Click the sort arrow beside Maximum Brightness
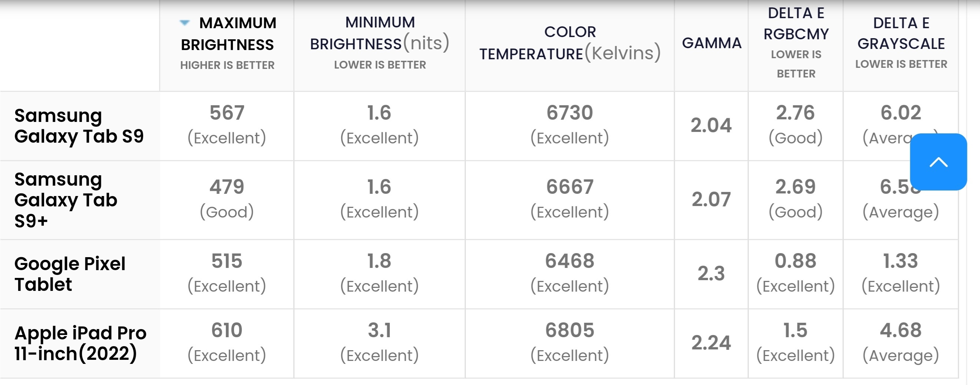 185,23
